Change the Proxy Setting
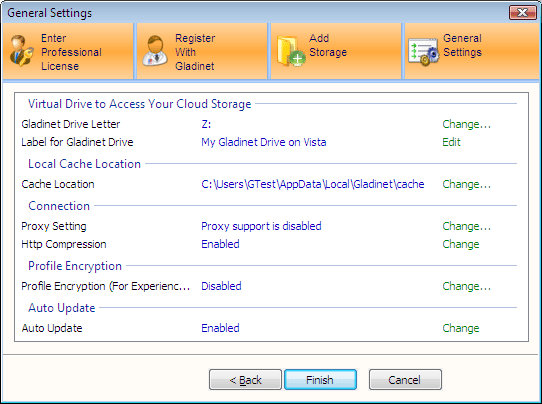 pyautogui.click(x=466, y=226)
